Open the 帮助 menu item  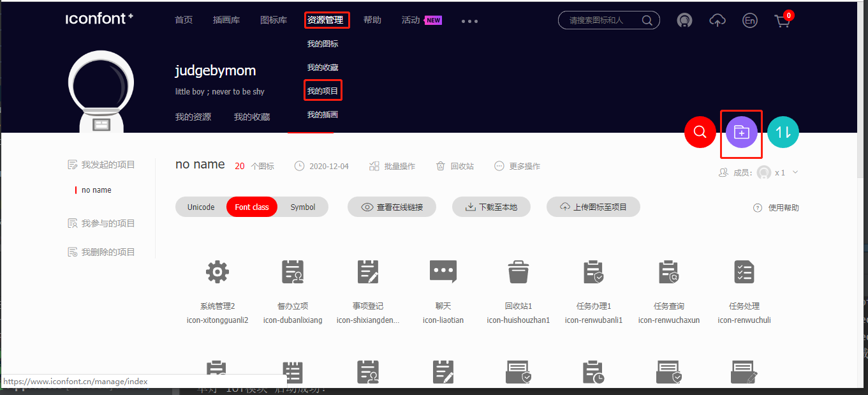point(372,20)
